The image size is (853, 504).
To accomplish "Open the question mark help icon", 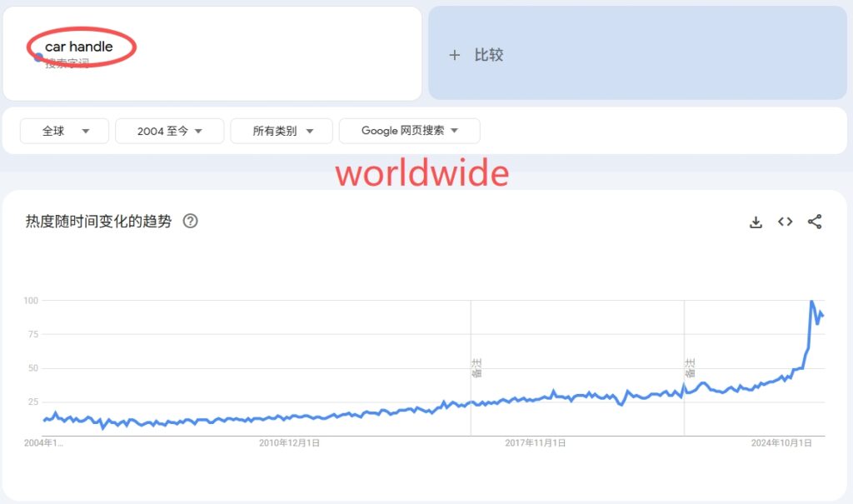I will [x=190, y=222].
